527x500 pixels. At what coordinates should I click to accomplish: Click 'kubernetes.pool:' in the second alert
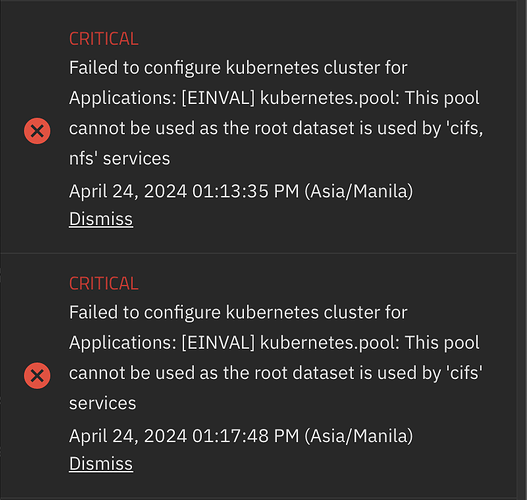pos(330,343)
